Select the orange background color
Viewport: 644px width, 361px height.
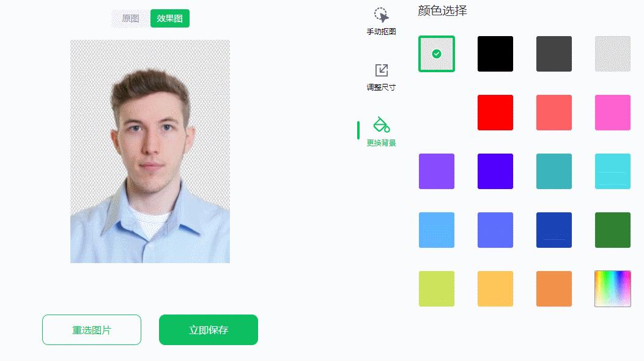tap(553, 288)
